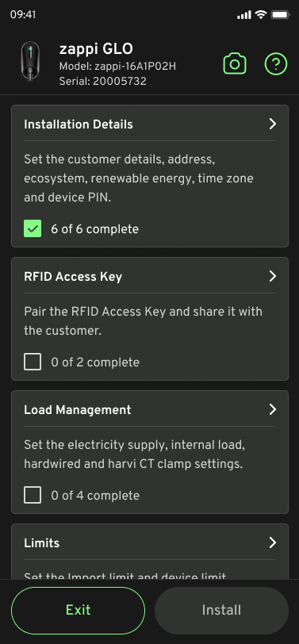Viewport: 299px width, 644px height.
Task: Tap the zappi GLO device name
Action: click(x=96, y=49)
